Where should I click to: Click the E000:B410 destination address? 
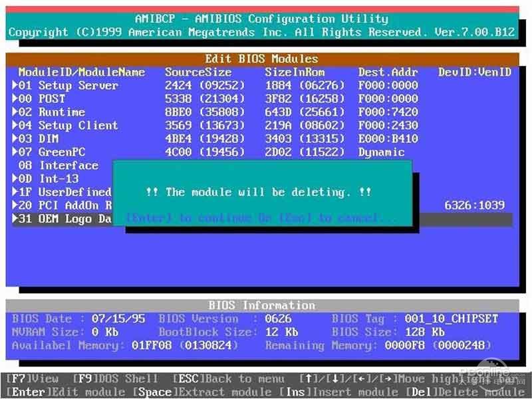click(x=388, y=139)
